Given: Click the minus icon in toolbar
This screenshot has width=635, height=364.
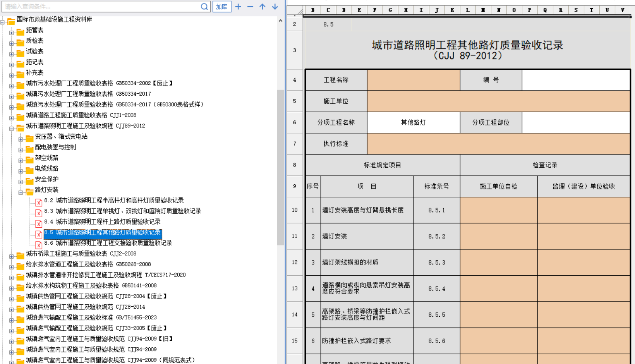Looking at the screenshot, I should pos(250,7).
